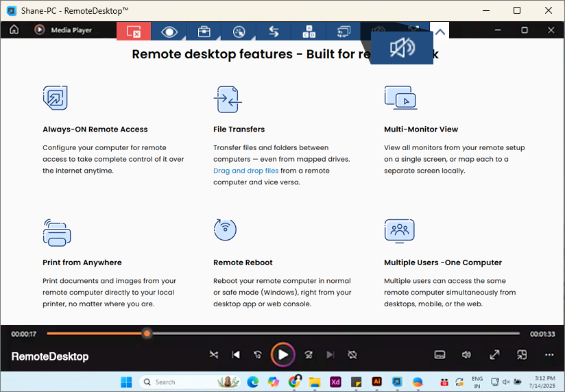Skip back 10 seconds
565x392 pixels.
pos(258,354)
